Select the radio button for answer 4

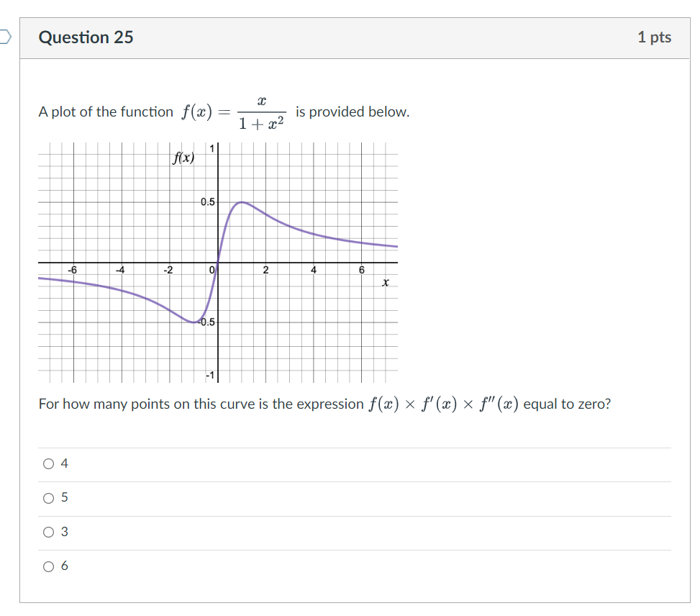click(48, 463)
